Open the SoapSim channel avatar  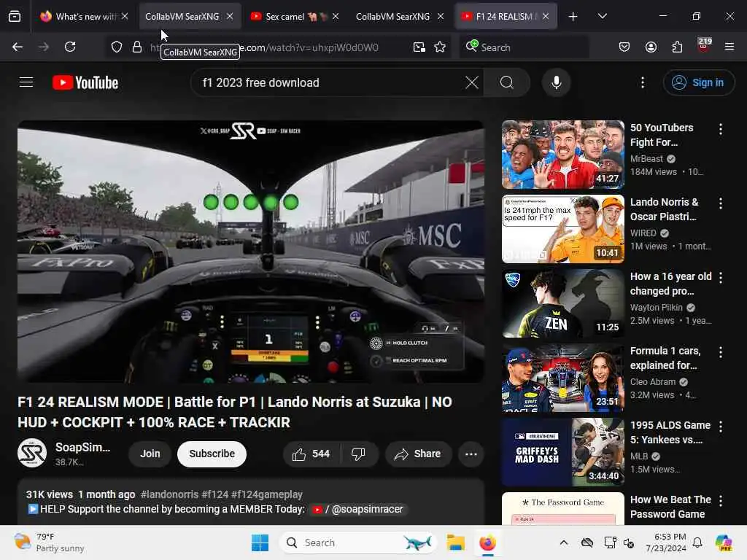pos(32,453)
